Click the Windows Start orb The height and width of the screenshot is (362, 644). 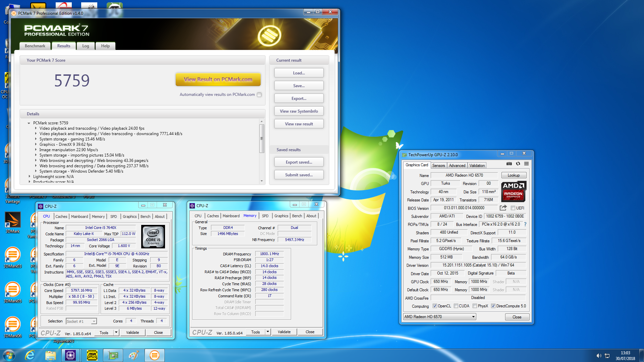(9, 355)
